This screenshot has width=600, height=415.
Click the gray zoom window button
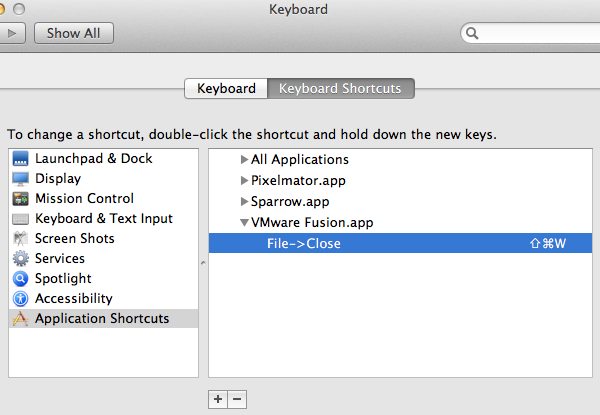tap(19, 9)
